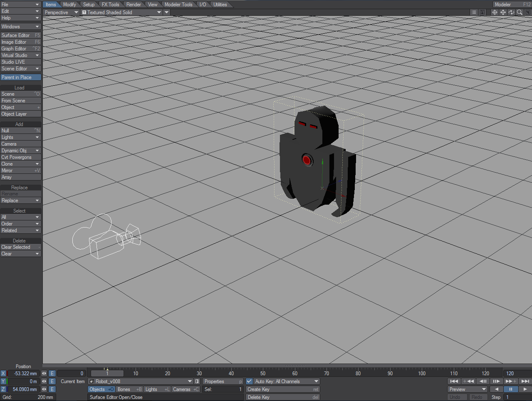
Task: Open the Surface Editor
Action: 21,35
